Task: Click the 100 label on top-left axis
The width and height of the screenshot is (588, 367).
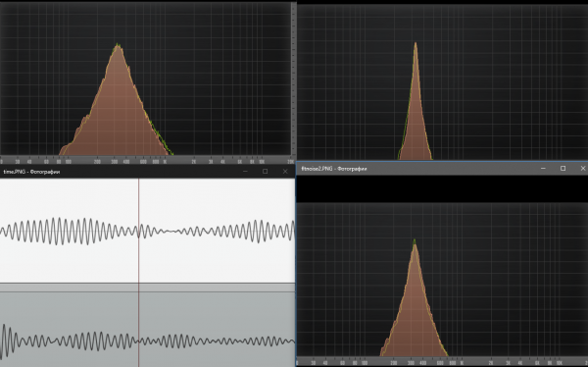Action: tap(69, 162)
